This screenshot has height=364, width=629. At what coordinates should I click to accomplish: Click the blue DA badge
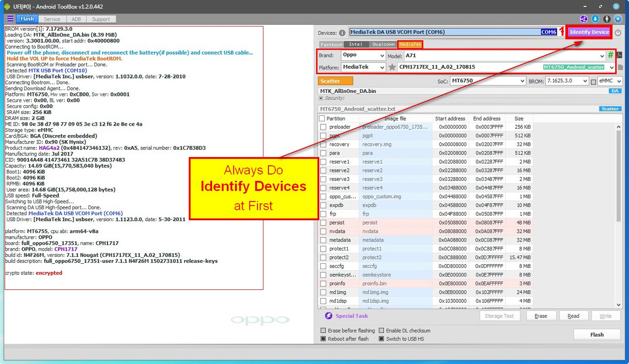(615, 91)
